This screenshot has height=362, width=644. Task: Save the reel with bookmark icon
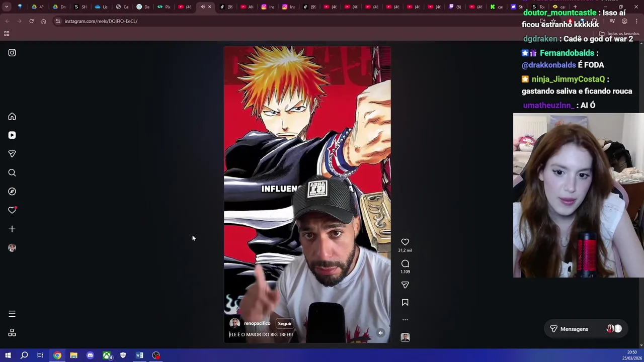pos(405,302)
